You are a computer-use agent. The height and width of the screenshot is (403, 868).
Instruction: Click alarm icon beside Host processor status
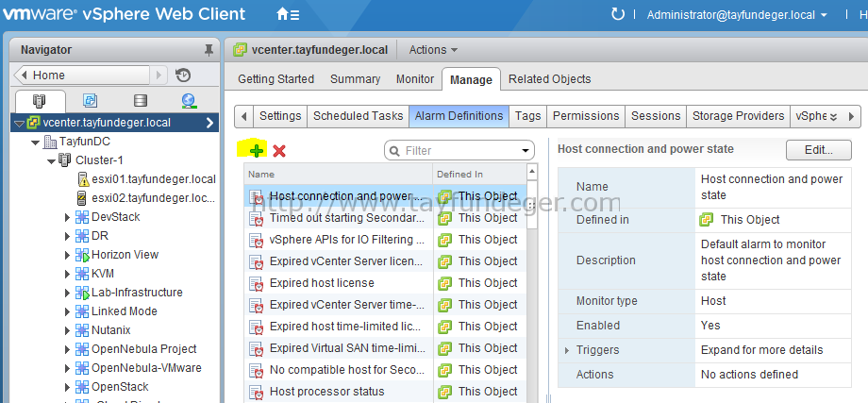(257, 392)
